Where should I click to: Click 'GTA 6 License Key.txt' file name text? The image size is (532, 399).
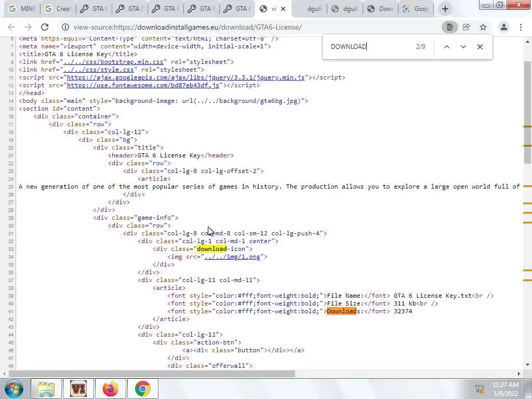click(433, 296)
